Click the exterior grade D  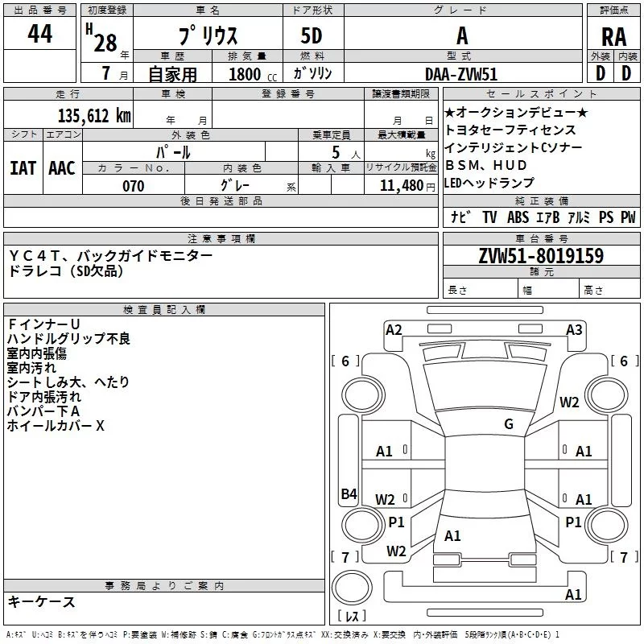tap(601, 74)
